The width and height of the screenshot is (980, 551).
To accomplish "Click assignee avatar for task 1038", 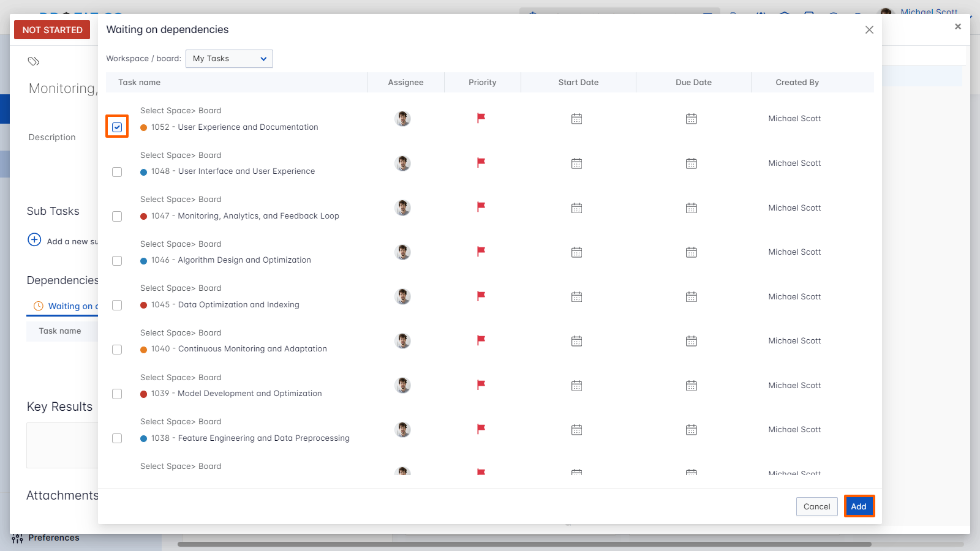I will tap(402, 429).
